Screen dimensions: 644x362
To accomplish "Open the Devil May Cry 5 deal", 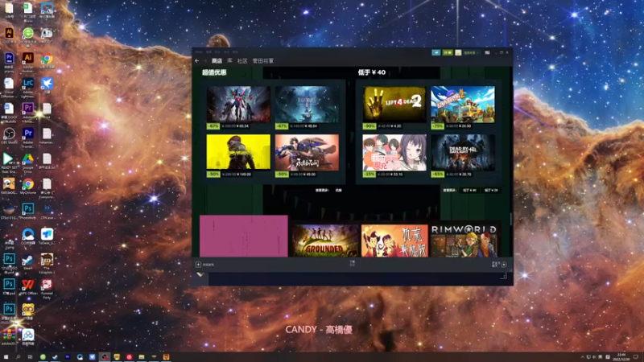I will (238, 105).
